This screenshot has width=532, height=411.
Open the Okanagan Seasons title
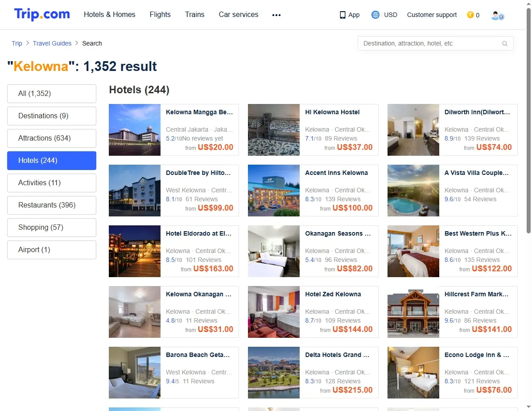point(338,234)
